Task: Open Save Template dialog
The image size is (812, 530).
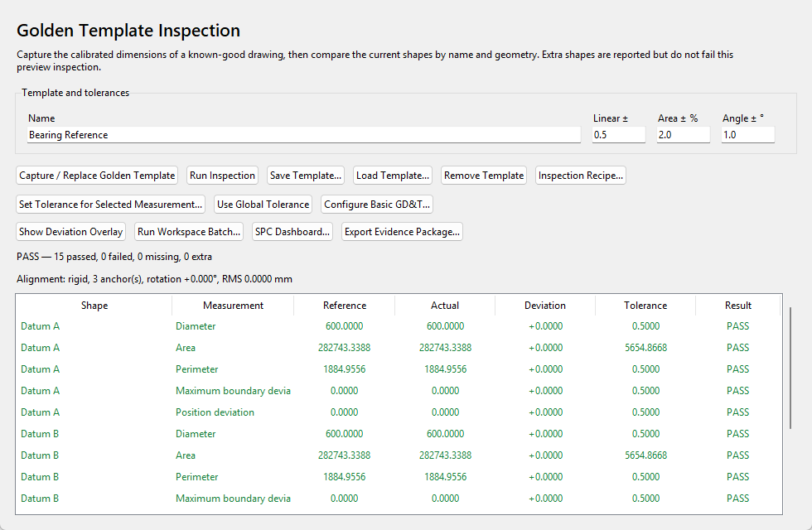Action: [x=306, y=176]
